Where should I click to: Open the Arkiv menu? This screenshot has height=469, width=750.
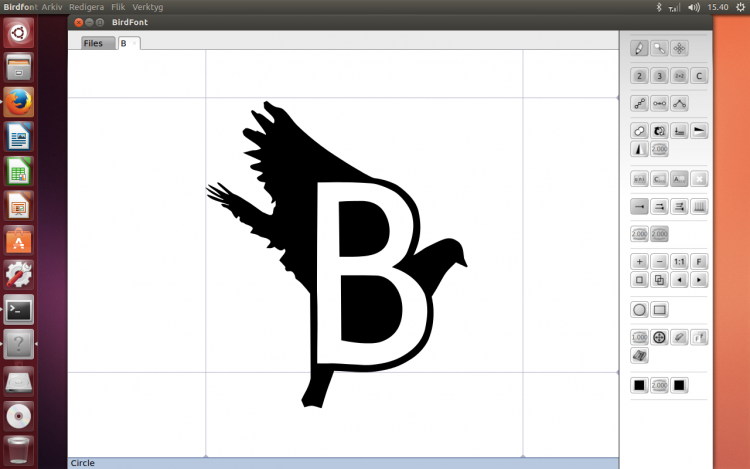[52, 7]
